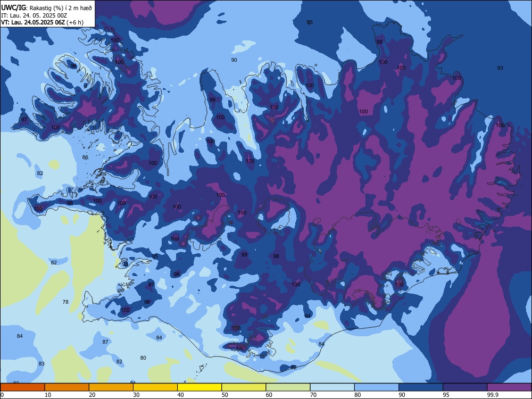Screen dimensions: 532x399
Task: Click the legend tick label '60'
Action: (x=269, y=395)
